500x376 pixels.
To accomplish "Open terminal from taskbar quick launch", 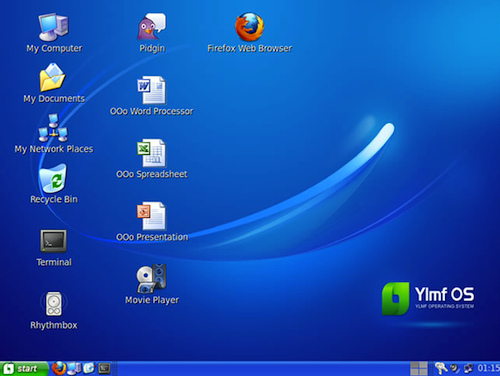I will pyautogui.click(x=104, y=368).
